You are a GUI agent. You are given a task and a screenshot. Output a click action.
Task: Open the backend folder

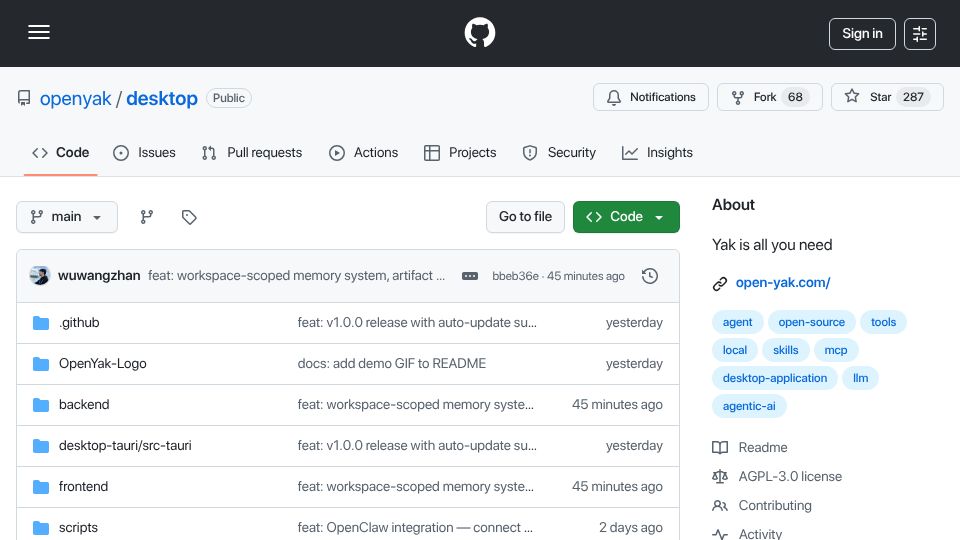84,405
